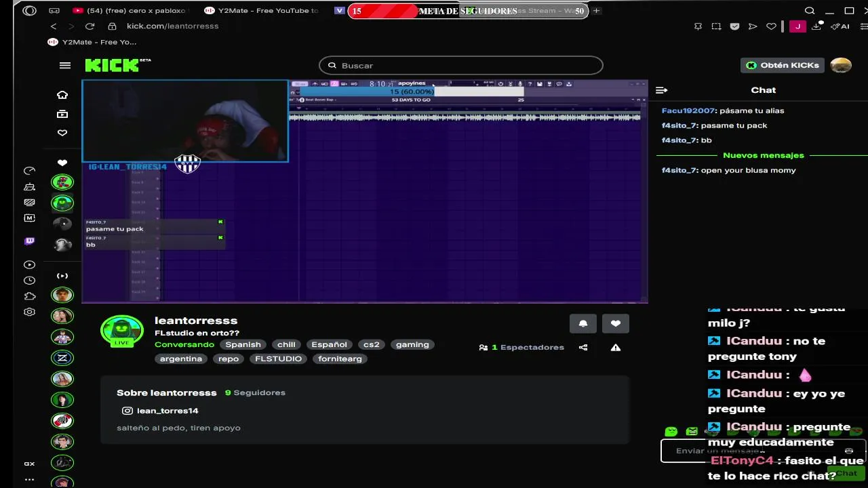This screenshot has height=488, width=868.
Task: Open the user J profile badge in toolbar
Action: click(797, 26)
